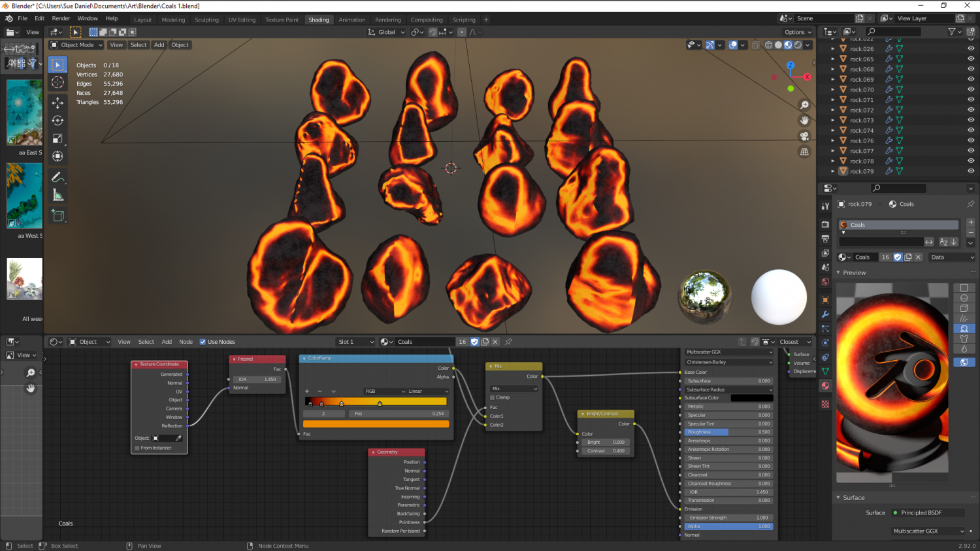Adjust the Roughness slider
Screen dimensions: 980x551
pyautogui.click(x=729, y=432)
